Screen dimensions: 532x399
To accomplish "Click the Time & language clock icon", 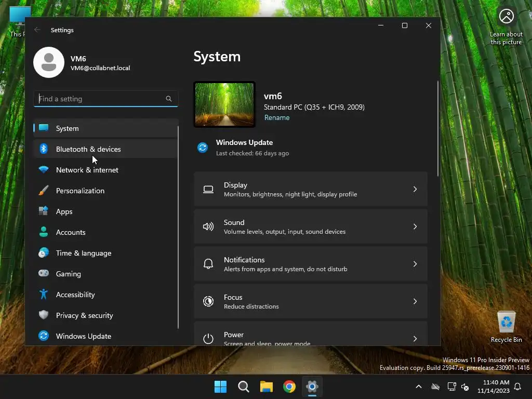I will pos(44,253).
